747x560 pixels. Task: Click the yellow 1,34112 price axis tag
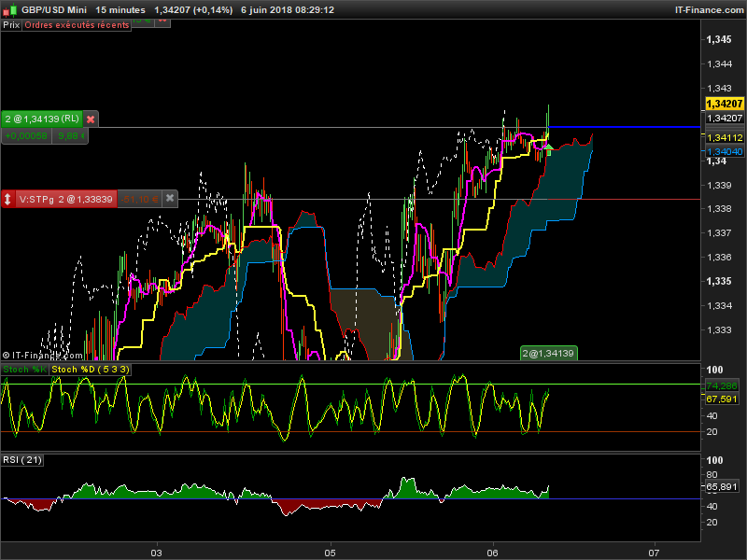pos(725,138)
